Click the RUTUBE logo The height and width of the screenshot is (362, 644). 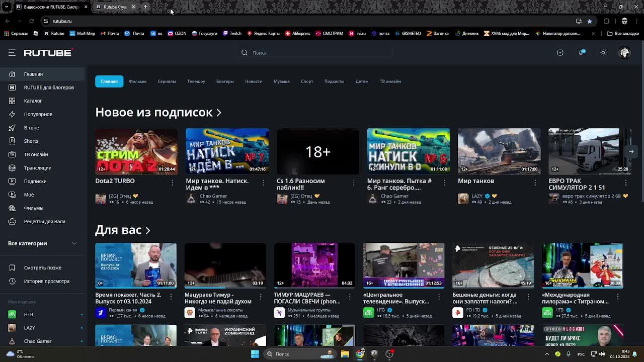[48, 52]
